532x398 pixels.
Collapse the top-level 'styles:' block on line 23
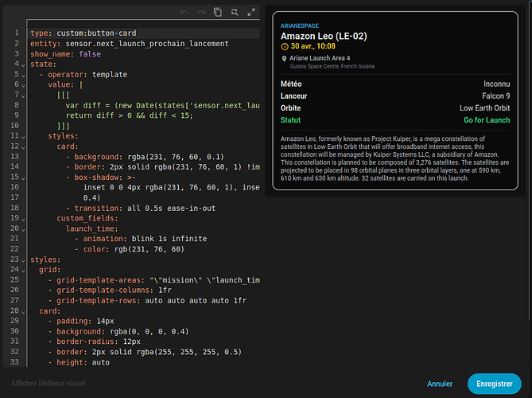23,260
